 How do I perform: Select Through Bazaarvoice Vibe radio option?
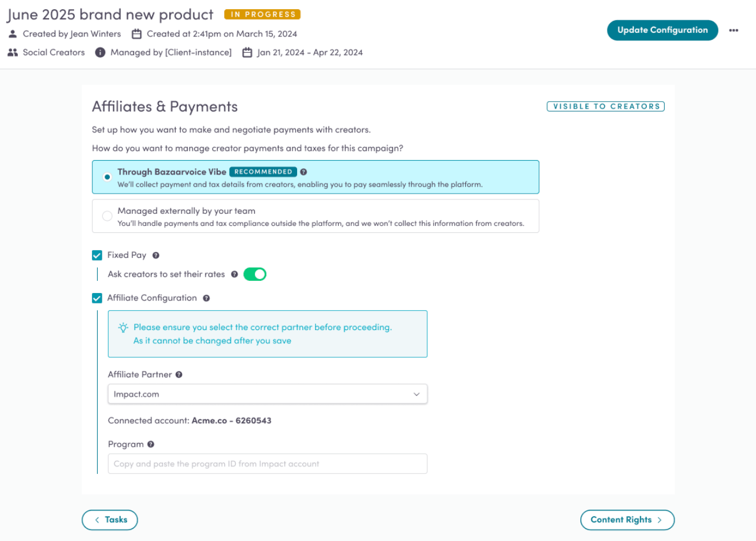pyautogui.click(x=108, y=177)
